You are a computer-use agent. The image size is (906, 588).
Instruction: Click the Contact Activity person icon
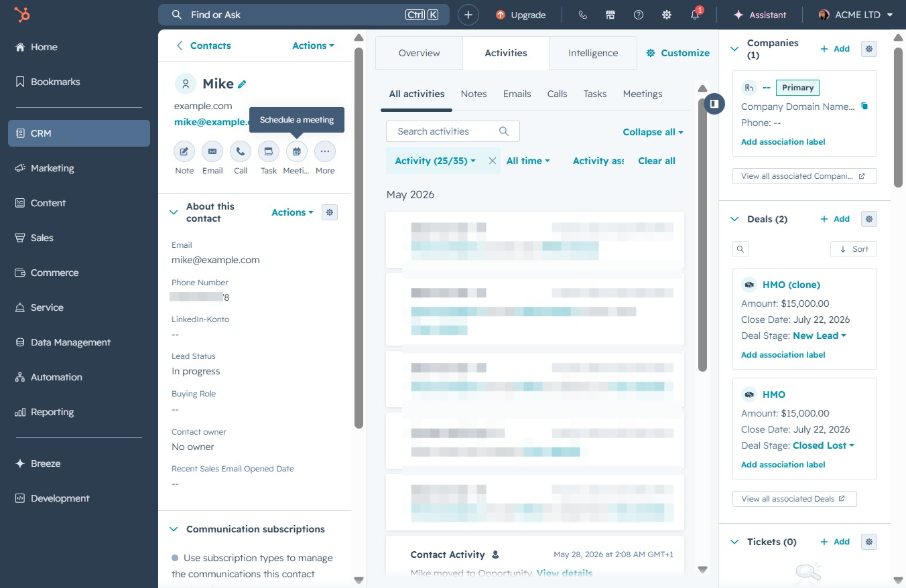point(495,555)
